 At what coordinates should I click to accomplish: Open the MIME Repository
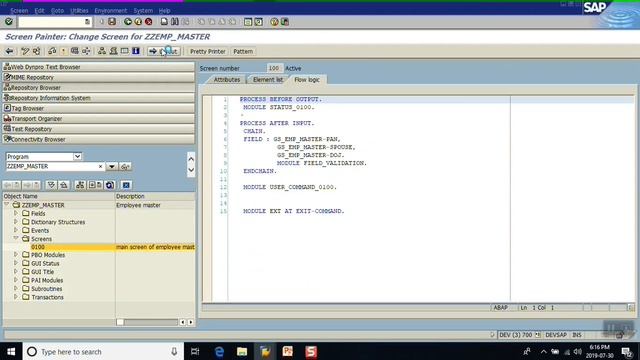(x=98, y=77)
